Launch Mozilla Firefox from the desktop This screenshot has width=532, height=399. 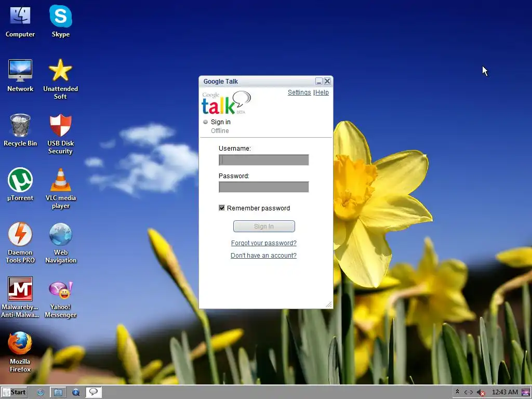click(20, 352)
